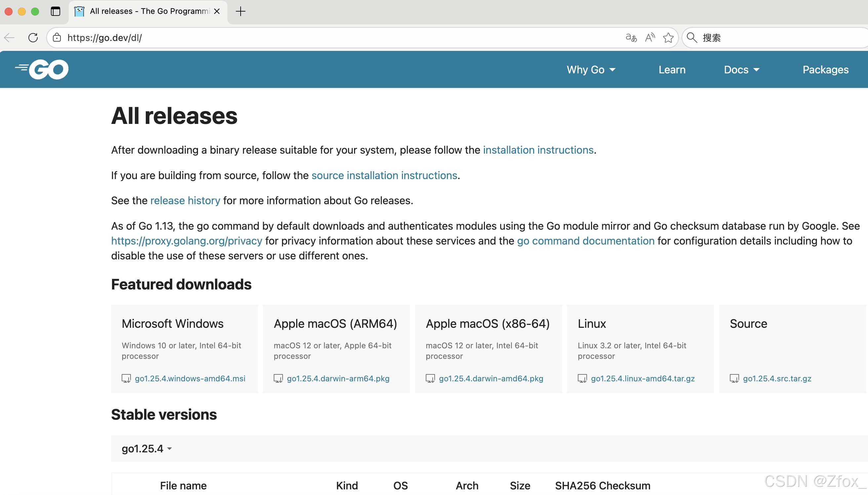
Task: Download go1.25.4.windows-amd64.msi installer
Action: click(x=190, y=378)
